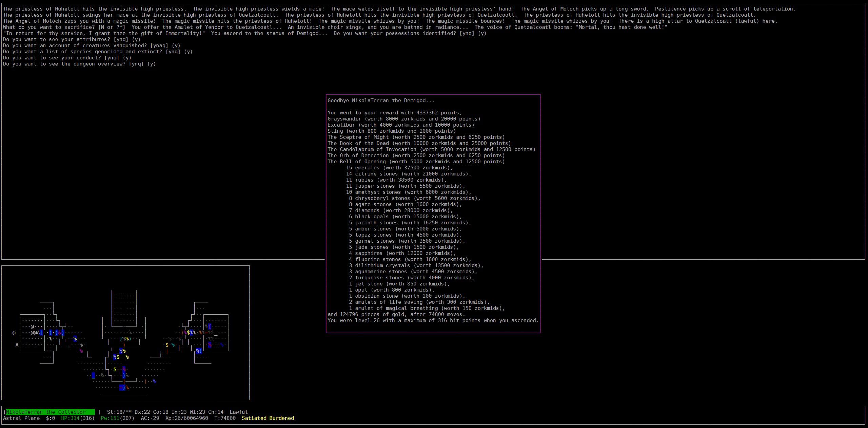Image resolution: width=868 pixels, height=428 pixels.
Task: Click the A angel glyph below the lone @
Action: coord(17,345)
